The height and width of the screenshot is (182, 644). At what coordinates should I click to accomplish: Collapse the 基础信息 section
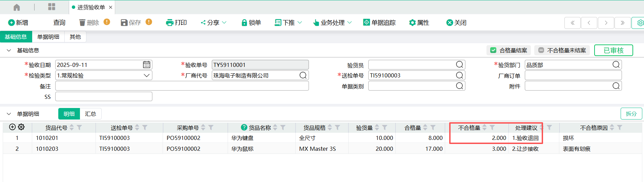coord(9,50)
